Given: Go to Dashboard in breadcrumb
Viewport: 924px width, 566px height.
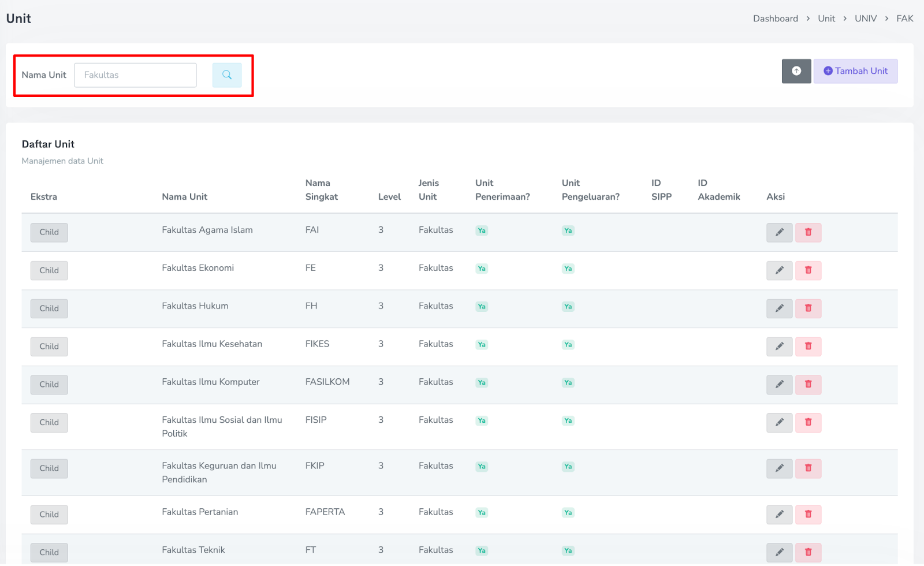Looking at the screenshot, I should (775, 18).
